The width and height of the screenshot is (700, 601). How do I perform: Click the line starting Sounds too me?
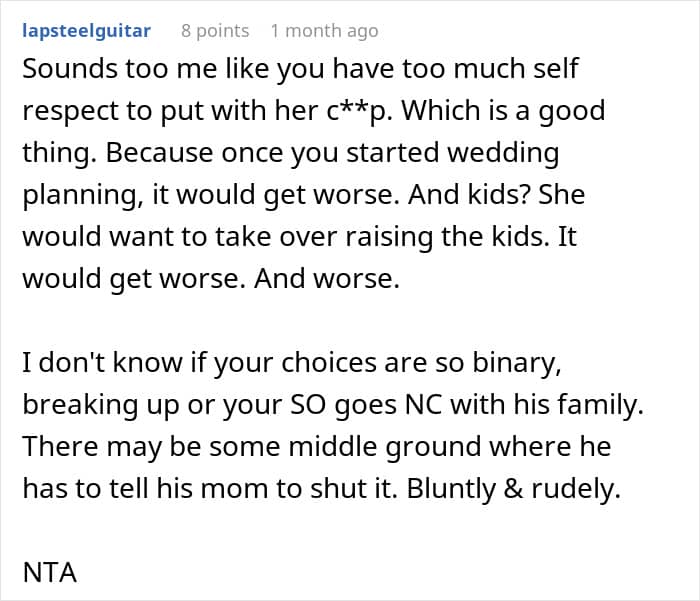click(x=300, y=69)
